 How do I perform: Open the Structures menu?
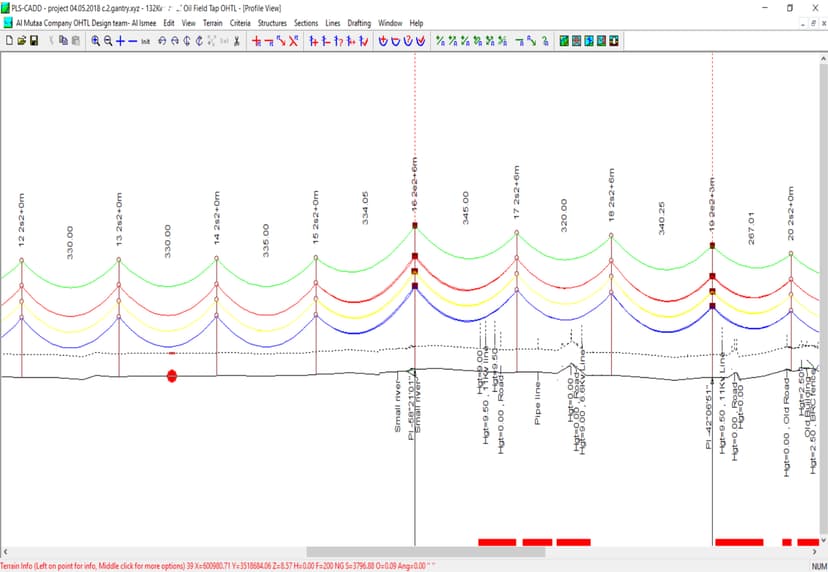coord(272,22)
